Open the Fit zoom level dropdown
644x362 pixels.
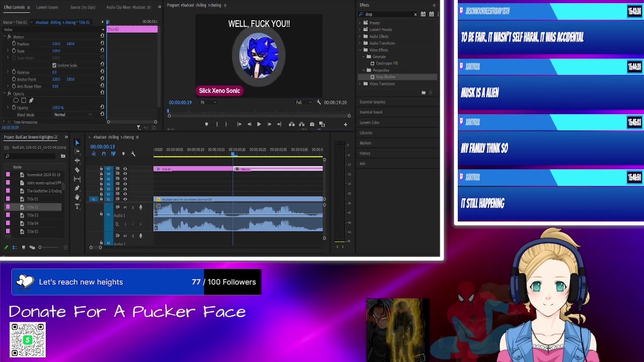pyautogui.click(x=208, y=103)
